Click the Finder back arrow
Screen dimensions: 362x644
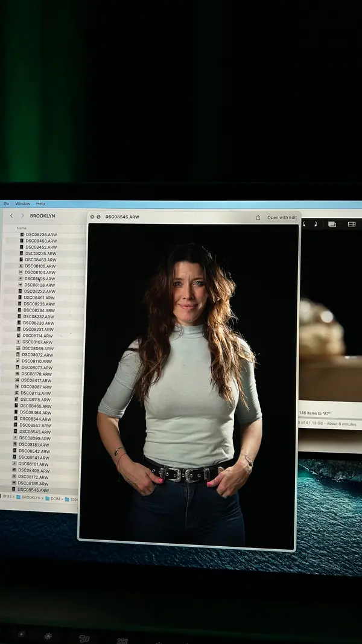point(11,215)
